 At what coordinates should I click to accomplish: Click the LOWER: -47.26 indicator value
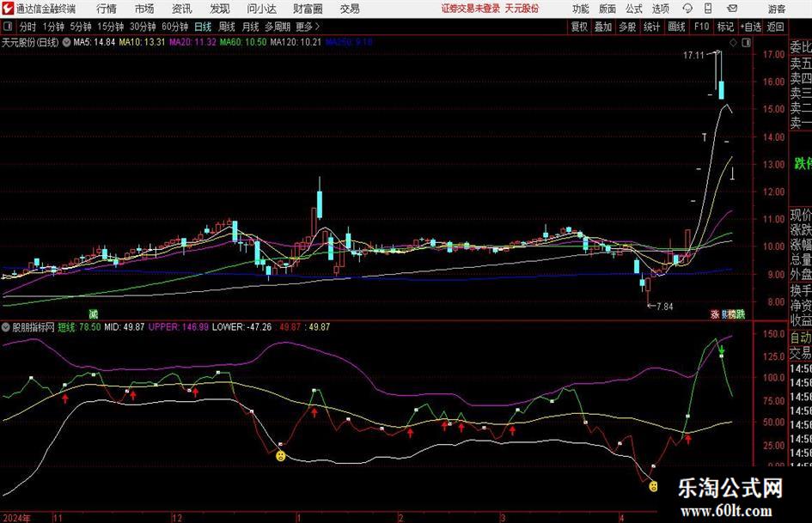[x=241, y=327]
